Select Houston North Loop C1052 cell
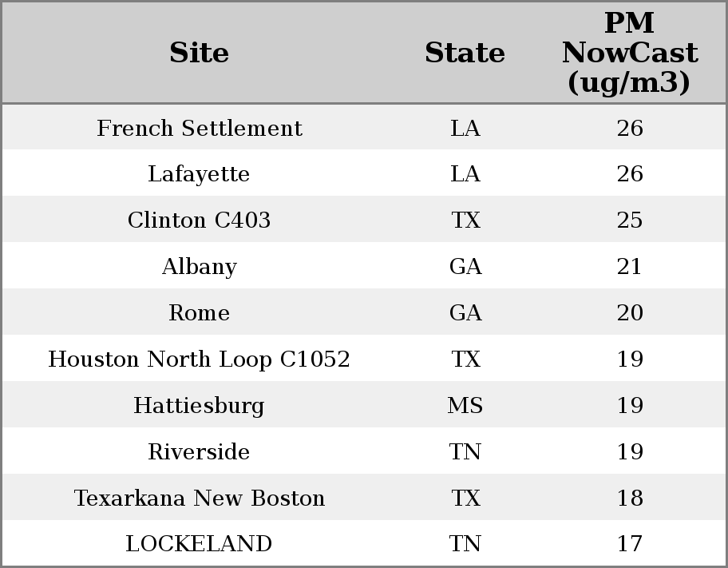728x568 pixels. (x=199, y=359)
